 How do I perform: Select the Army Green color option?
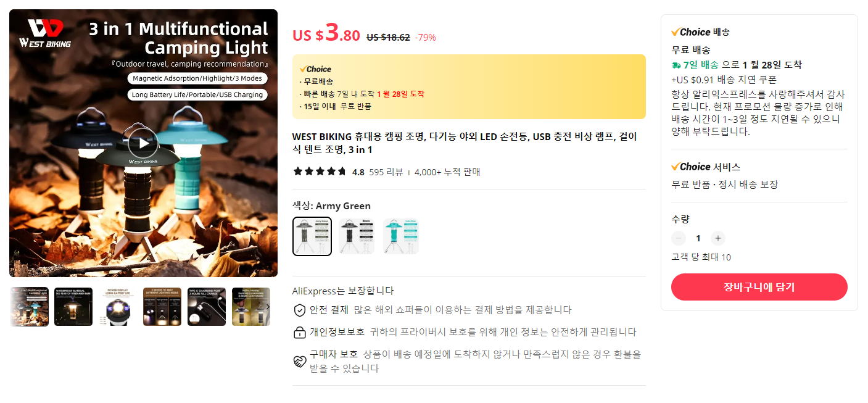tap(312, 236)
